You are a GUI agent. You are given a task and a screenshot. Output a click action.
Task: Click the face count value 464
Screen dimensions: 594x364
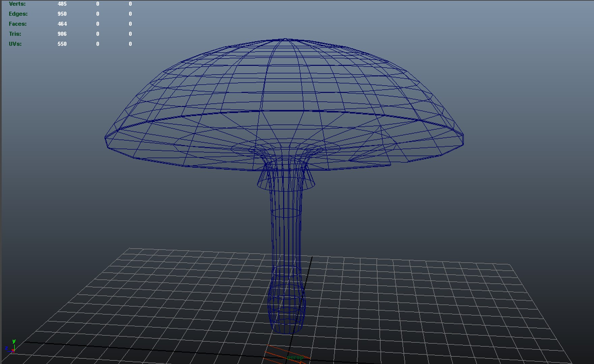click(62, 24)
